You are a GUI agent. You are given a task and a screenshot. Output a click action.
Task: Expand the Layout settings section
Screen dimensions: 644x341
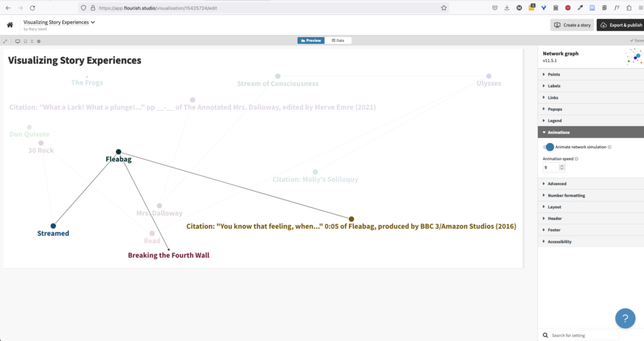click(x=591, y=207)
